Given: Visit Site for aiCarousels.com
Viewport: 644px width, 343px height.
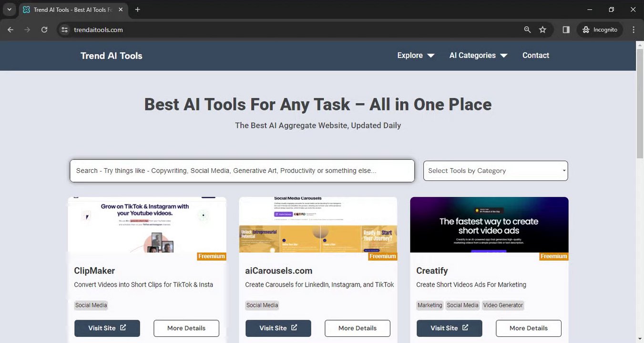Looking at the screenshot, I should [x=278, y=328].
